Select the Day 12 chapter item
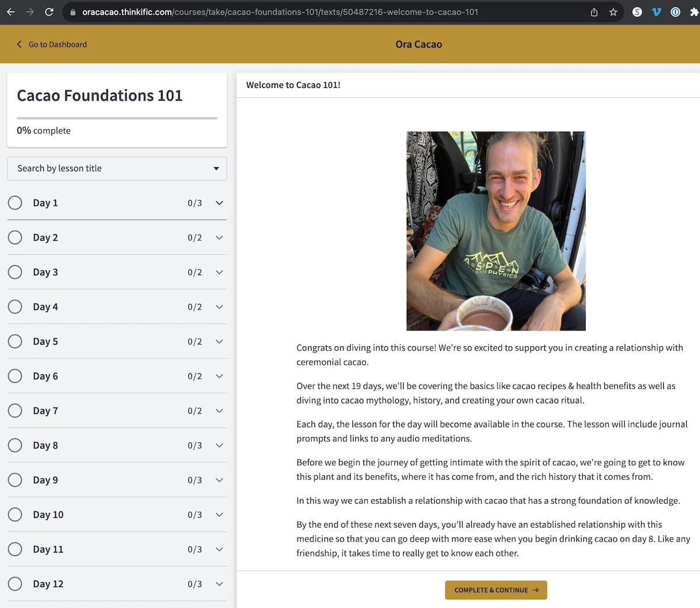700x608 pixels. pyautogui.click(x=48, y=584)
